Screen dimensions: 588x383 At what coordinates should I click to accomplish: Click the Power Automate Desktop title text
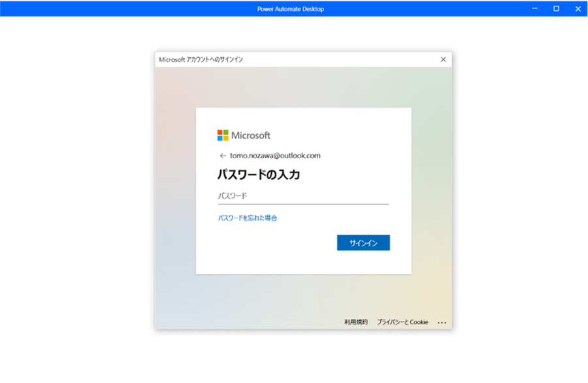[291, 8]
